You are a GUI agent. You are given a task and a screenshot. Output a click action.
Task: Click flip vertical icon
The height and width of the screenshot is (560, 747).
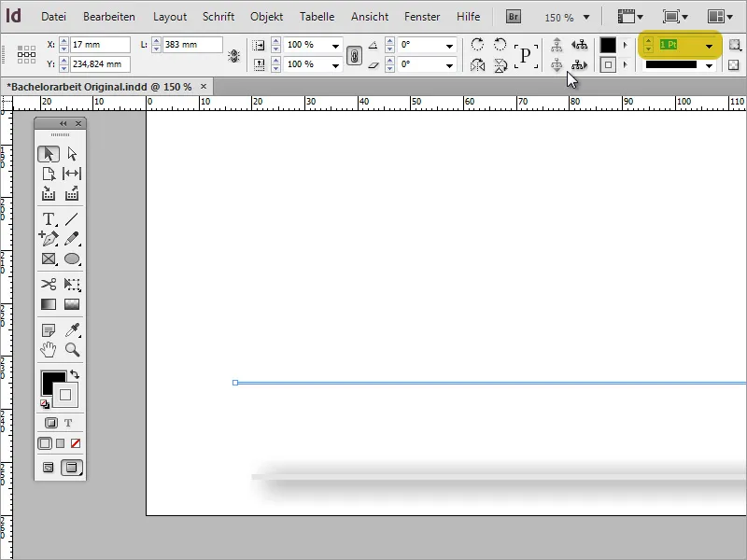tap(500, 64)
